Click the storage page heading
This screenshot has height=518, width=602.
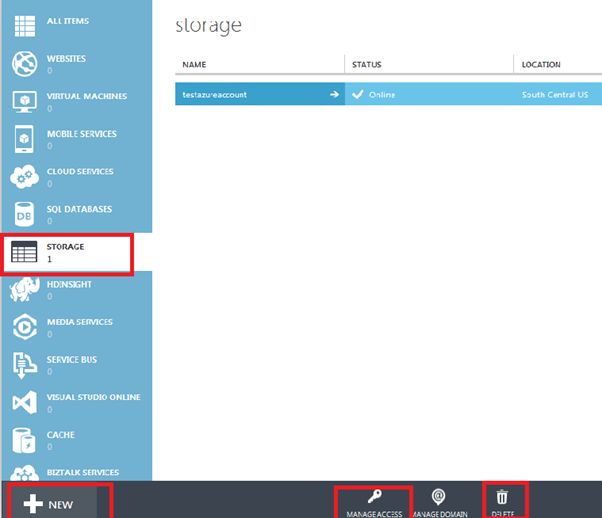(x=208, y=26)
